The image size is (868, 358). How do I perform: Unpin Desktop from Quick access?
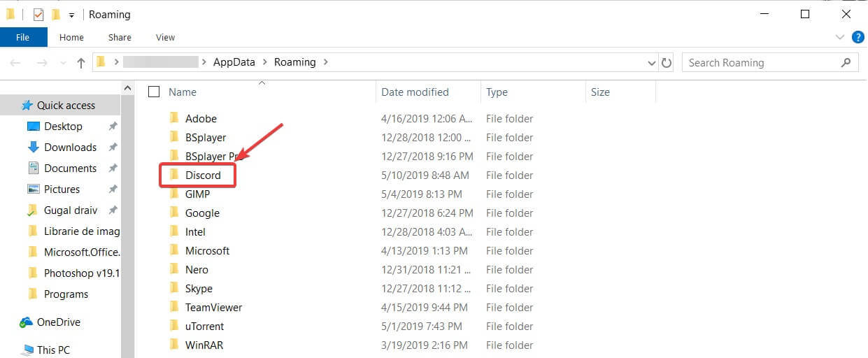[x=113, y=127]
